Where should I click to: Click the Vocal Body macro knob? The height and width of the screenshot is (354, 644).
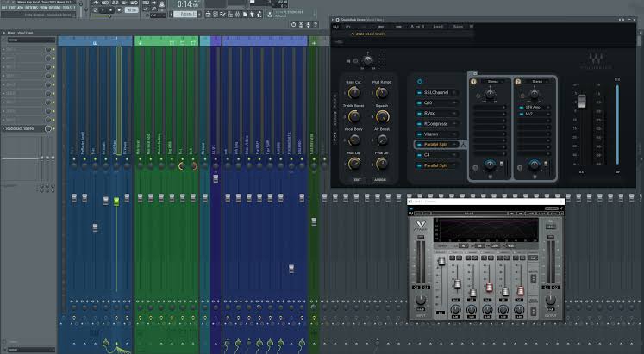click(x=353, y=140)
